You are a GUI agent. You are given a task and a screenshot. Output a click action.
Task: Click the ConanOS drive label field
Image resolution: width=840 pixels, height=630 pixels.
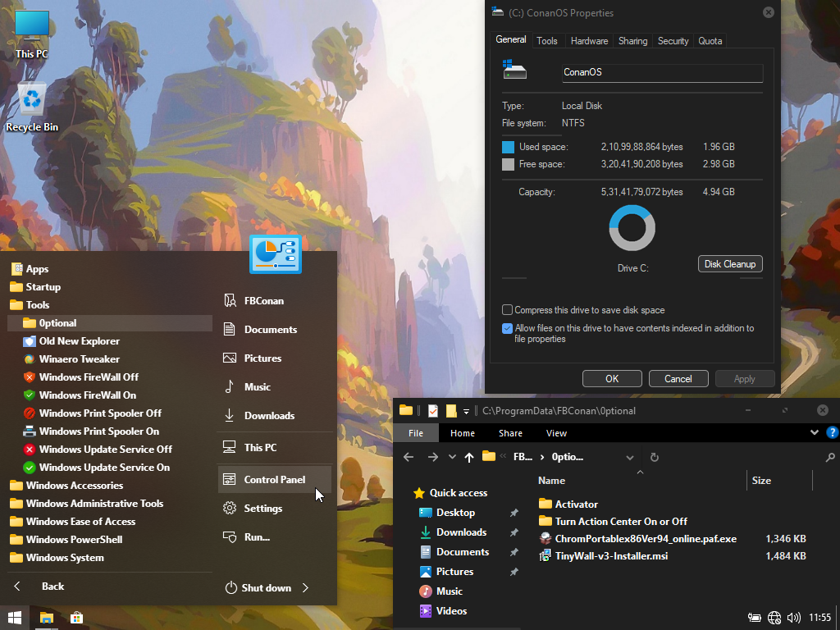click(x=663, y=73)
